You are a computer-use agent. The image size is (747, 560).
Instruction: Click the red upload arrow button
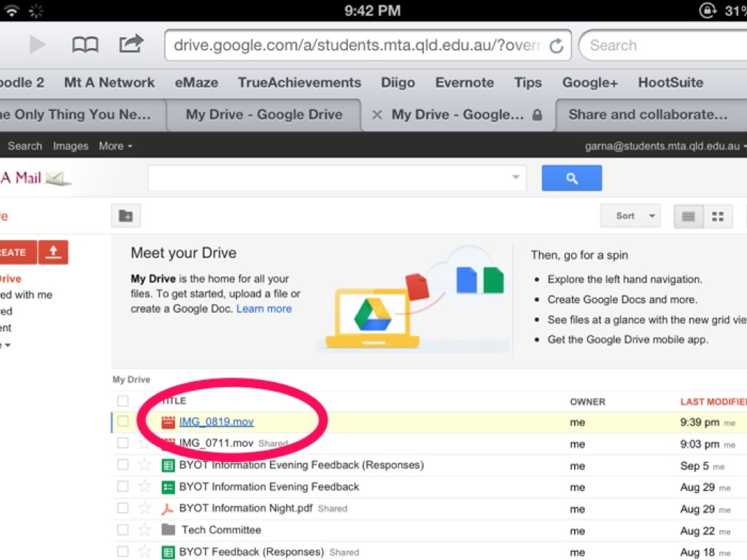53,252
